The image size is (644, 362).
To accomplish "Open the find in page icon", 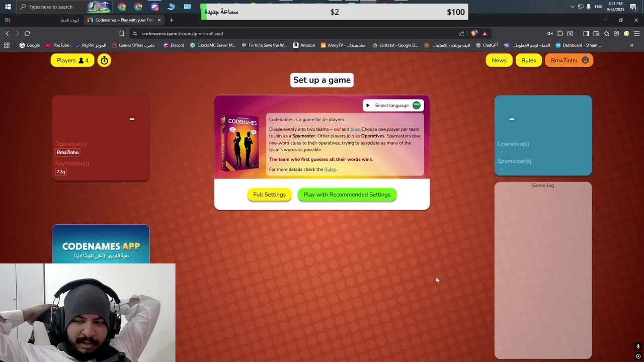I will [x=570, y=34].
